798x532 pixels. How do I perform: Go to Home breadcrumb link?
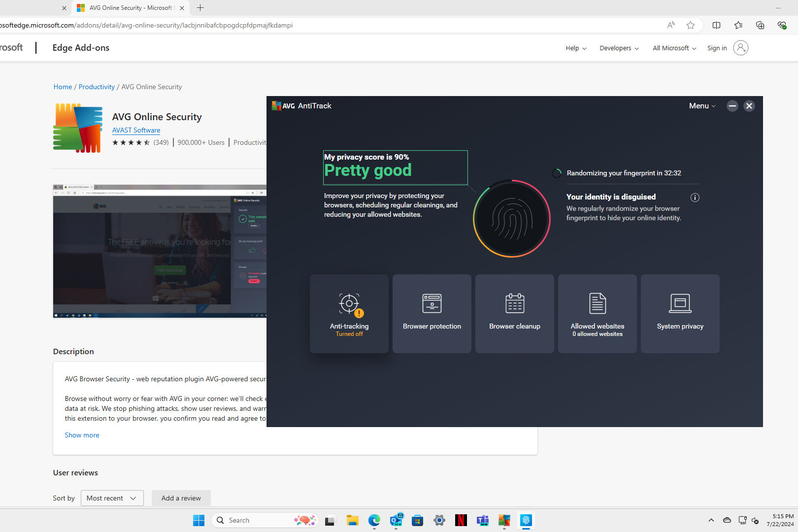(63, 87)
